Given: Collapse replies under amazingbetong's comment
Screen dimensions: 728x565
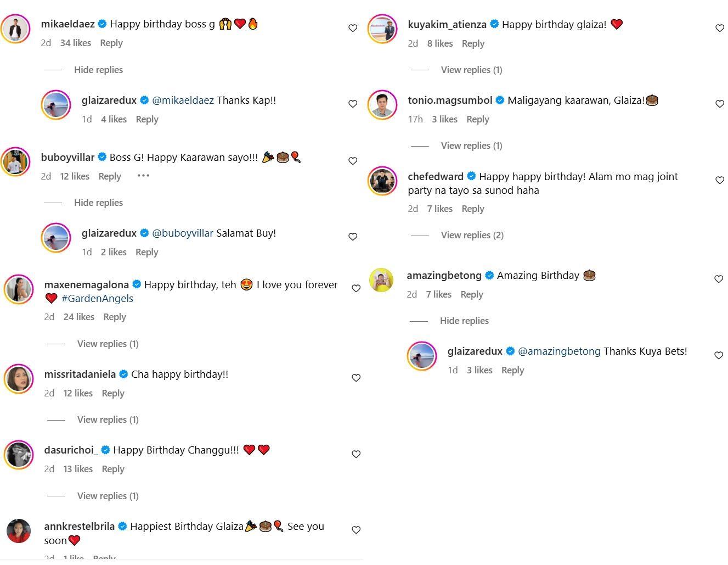Looking at the screenshot, I should click(464, 321).
